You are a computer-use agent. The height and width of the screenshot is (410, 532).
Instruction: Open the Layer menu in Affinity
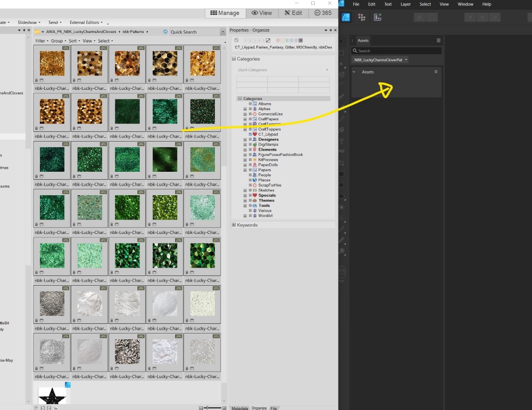[x=405, y=4]
